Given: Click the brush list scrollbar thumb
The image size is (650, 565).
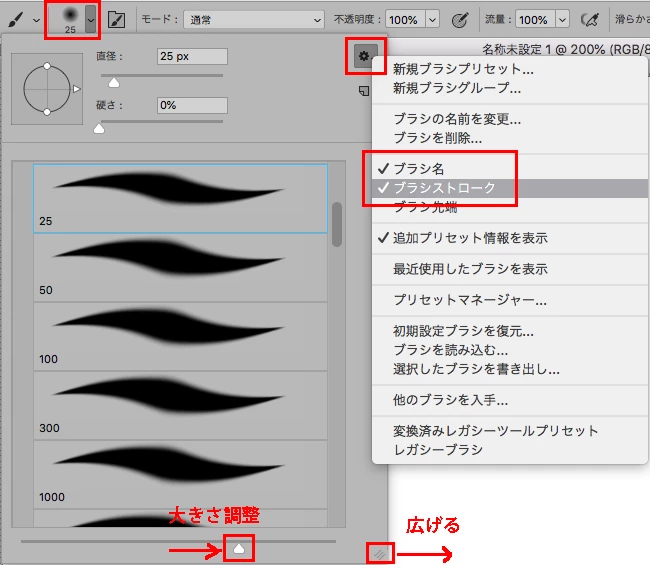Looking at the screenshot, I should point(337,224).
